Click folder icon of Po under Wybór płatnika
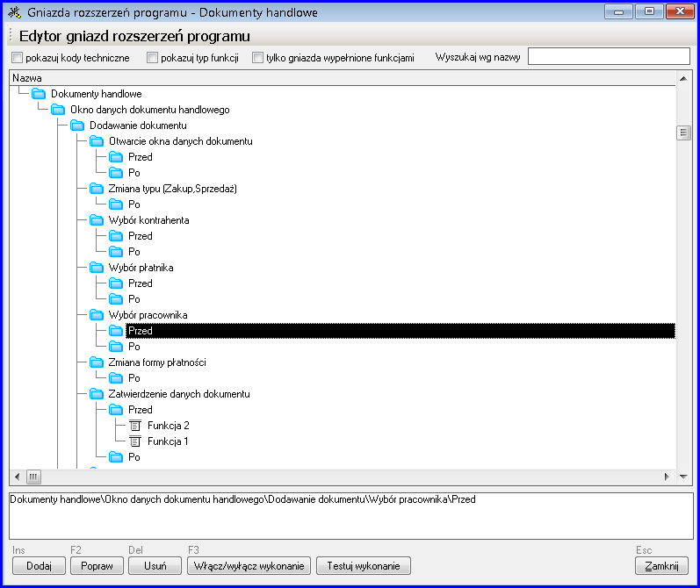This screenshot has width=700, height=588. [x=116, y=299]
